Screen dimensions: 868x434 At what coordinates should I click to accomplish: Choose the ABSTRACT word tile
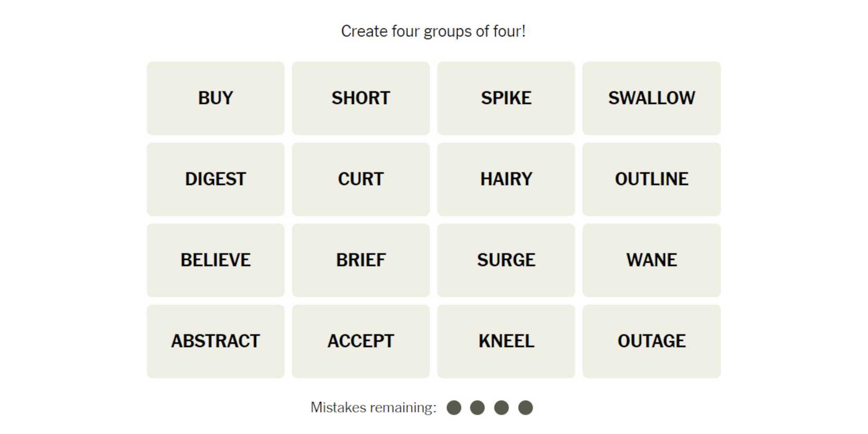pyautogui.click(x=216, y=341)
